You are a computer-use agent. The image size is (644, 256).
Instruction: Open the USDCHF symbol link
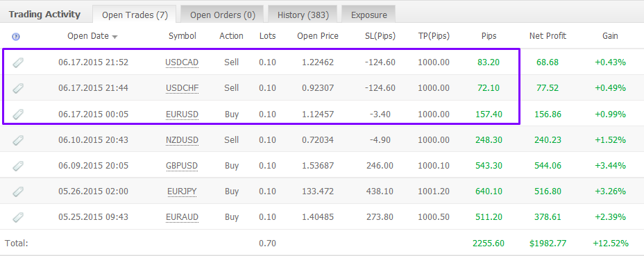pyautogui.click(x=182, y=88)
